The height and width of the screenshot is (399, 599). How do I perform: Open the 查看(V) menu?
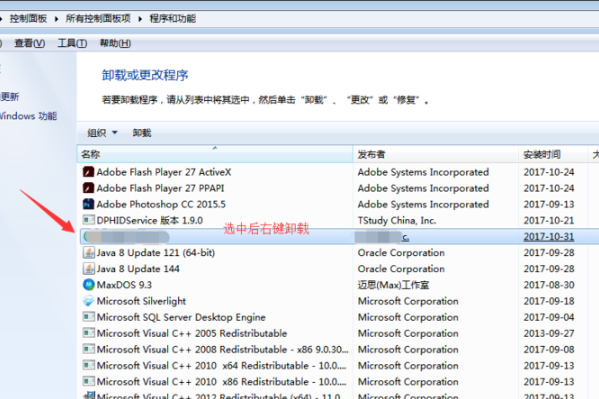[x=29, y=43]
